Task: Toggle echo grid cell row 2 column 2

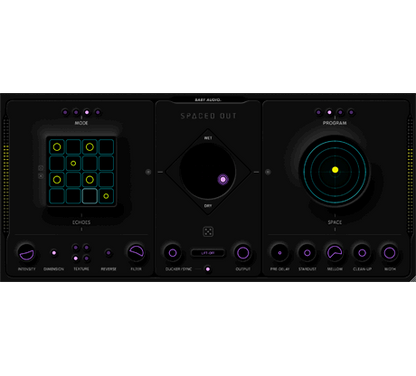Action: pyautogui.click(x=73, y=163)
